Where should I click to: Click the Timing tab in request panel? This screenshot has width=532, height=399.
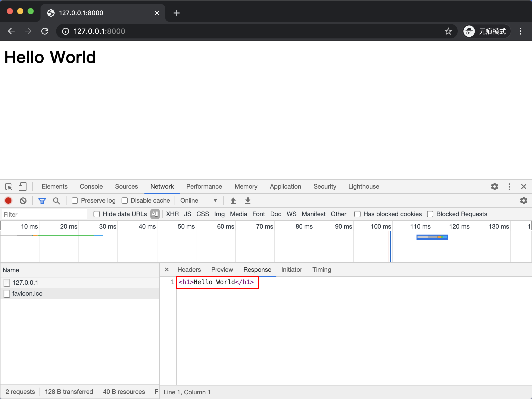coord(322,269)
